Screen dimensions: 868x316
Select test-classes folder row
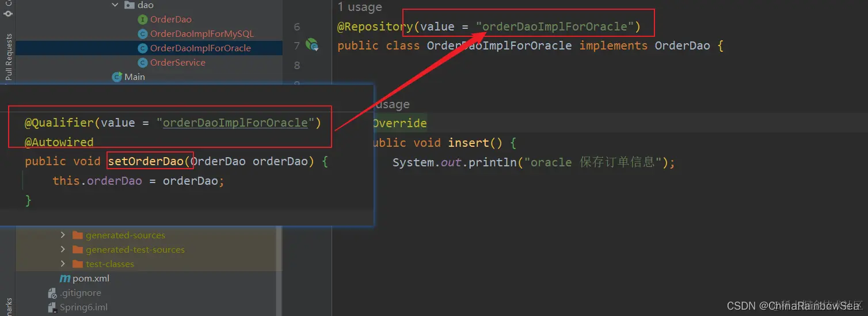149,264
